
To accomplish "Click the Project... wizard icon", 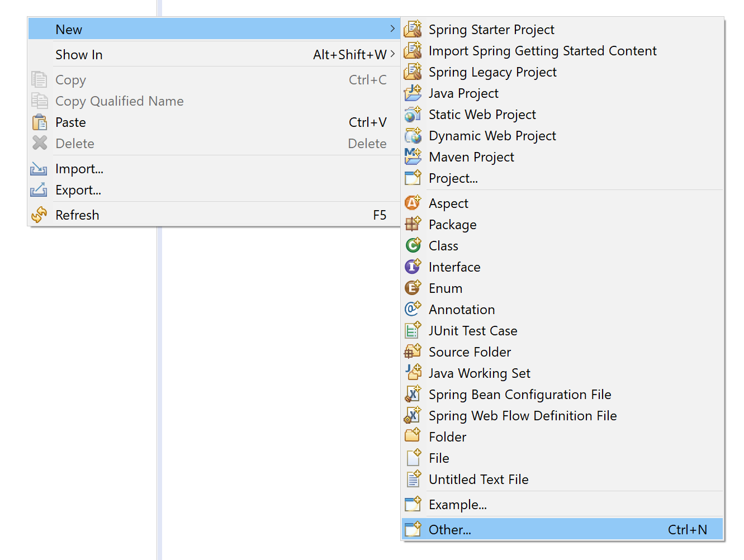I will coord(413,178).
